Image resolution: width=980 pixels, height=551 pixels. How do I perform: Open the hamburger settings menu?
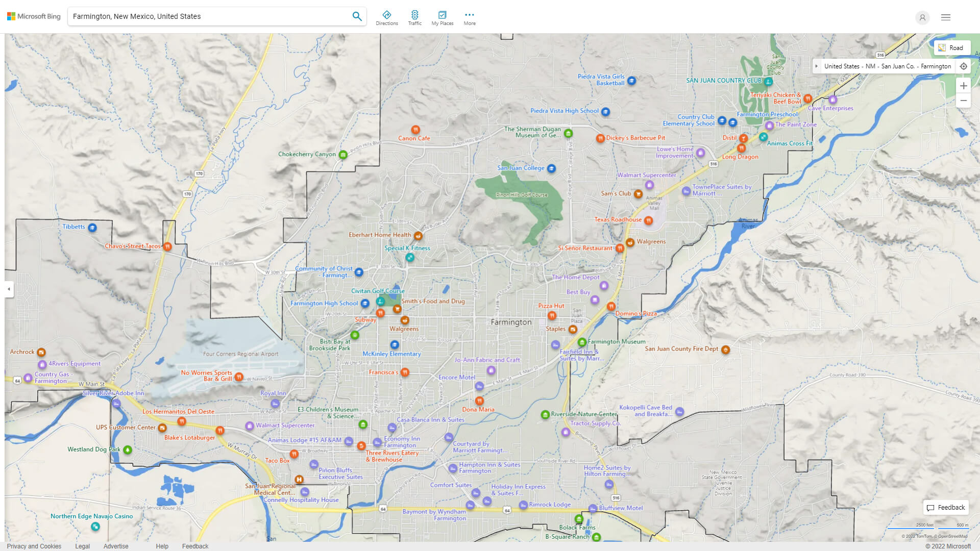tap(946, 17)
